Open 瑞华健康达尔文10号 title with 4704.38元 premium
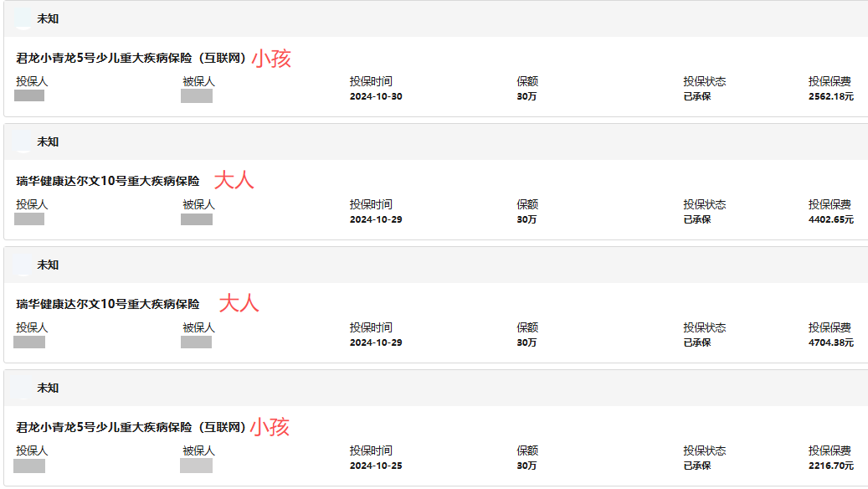The width and height of the screenshot is (868, 489). tap(108, 304)
